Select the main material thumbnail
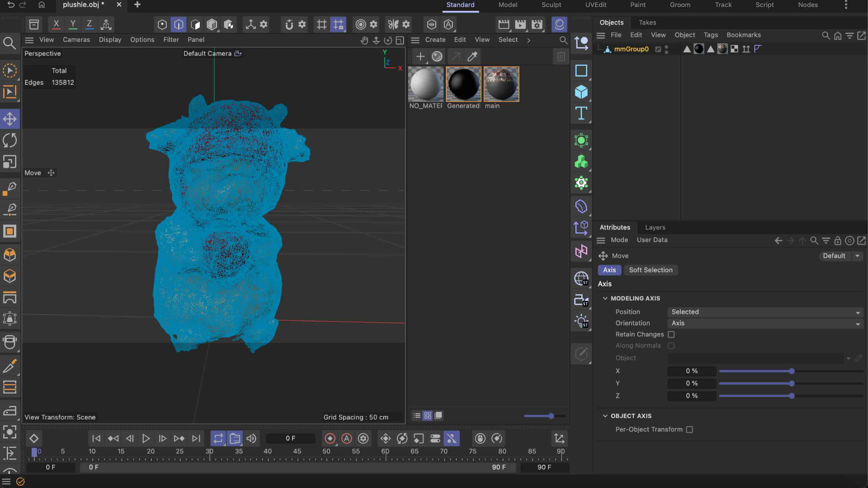 pos(501,84)
